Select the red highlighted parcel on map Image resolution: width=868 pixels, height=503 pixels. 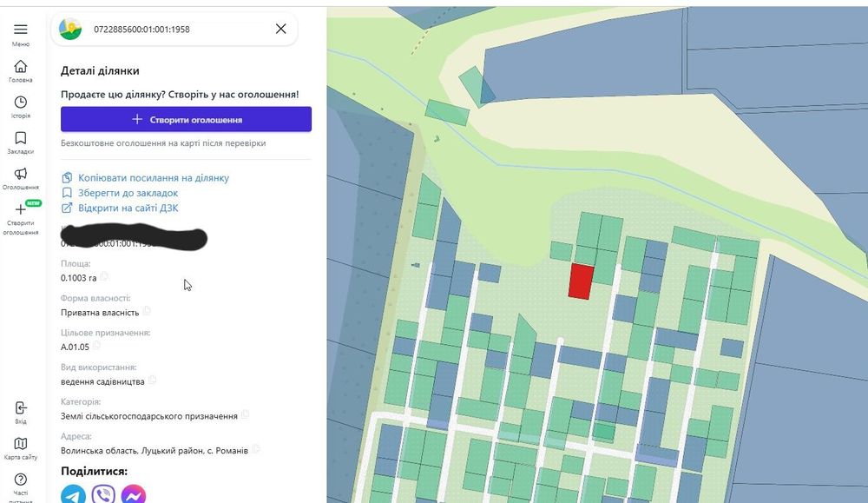pyautogui.click(x=581, y=281)
